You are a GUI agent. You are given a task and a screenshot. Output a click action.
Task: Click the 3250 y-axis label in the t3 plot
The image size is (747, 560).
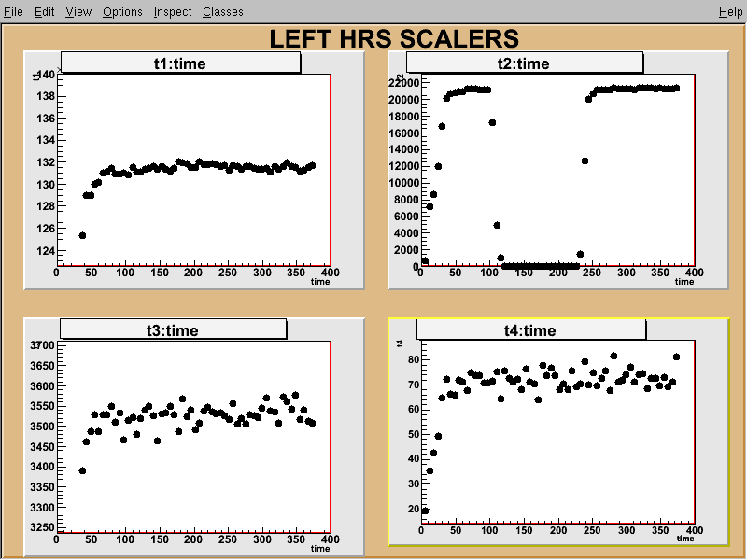[42, 527]
